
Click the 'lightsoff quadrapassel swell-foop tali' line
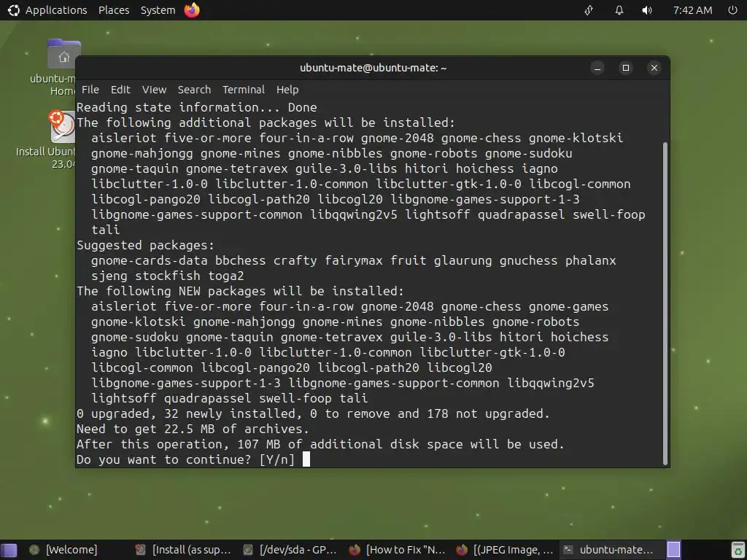pos(230,398)
